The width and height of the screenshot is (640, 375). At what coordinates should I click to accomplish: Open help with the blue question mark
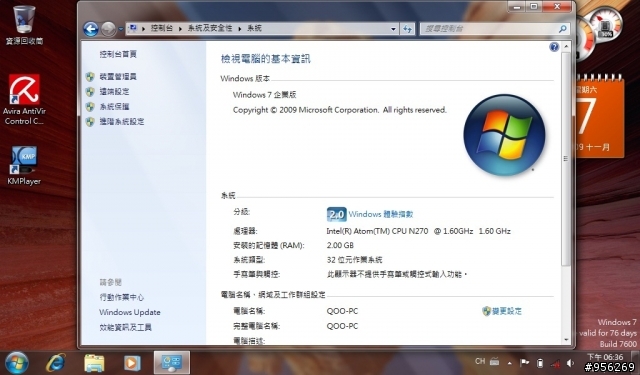554,47
